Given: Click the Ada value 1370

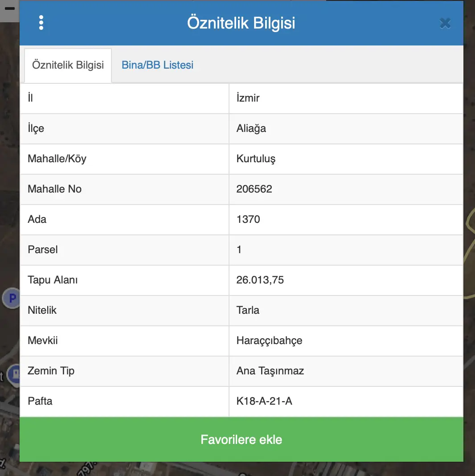Looking at the screenshot, I should [x=248, y=219].
